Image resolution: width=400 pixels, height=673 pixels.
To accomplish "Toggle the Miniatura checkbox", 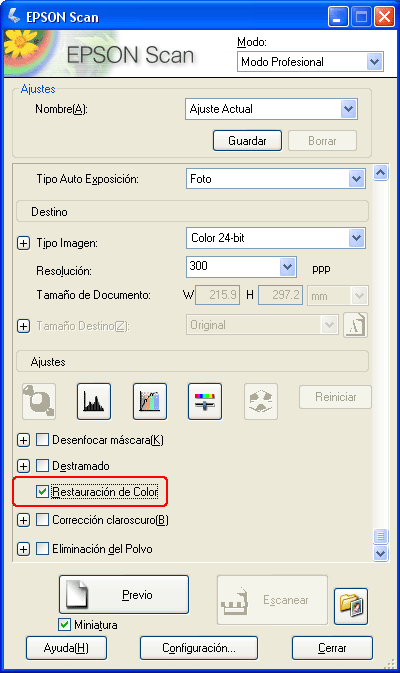I will point(64,624).
